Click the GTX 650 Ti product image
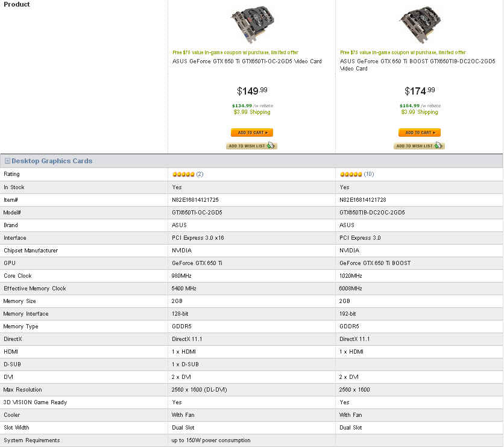Viewport: 504px width, 447px height. point(251,24)
